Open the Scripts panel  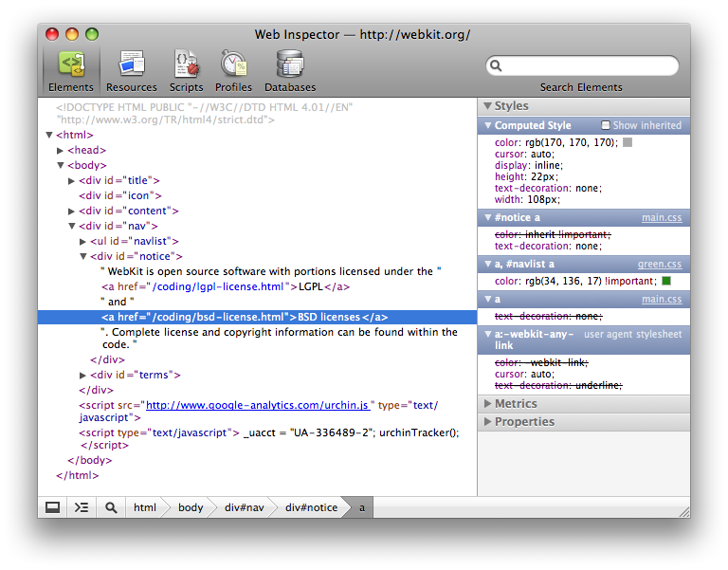(187, 70)
